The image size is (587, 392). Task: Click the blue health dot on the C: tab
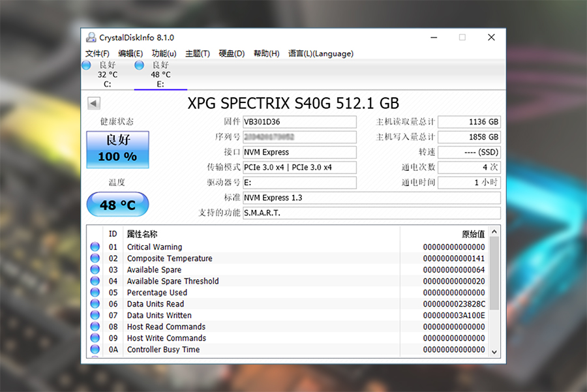pyautogui.click(x=86, y=65)
